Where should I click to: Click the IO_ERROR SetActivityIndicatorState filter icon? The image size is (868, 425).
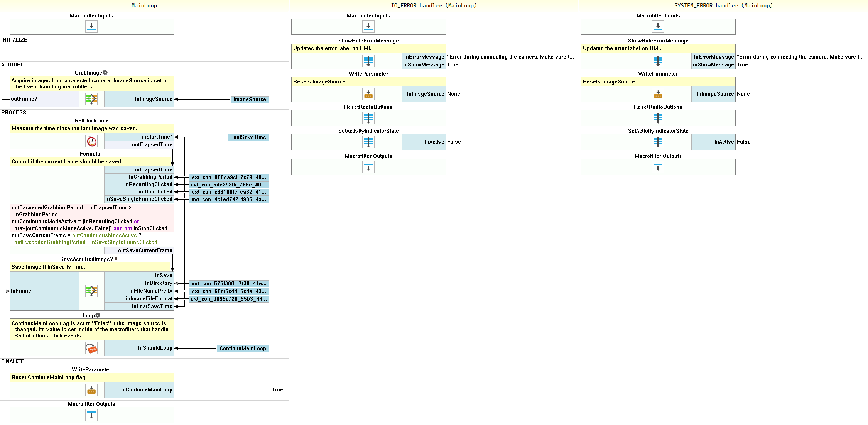368,142
